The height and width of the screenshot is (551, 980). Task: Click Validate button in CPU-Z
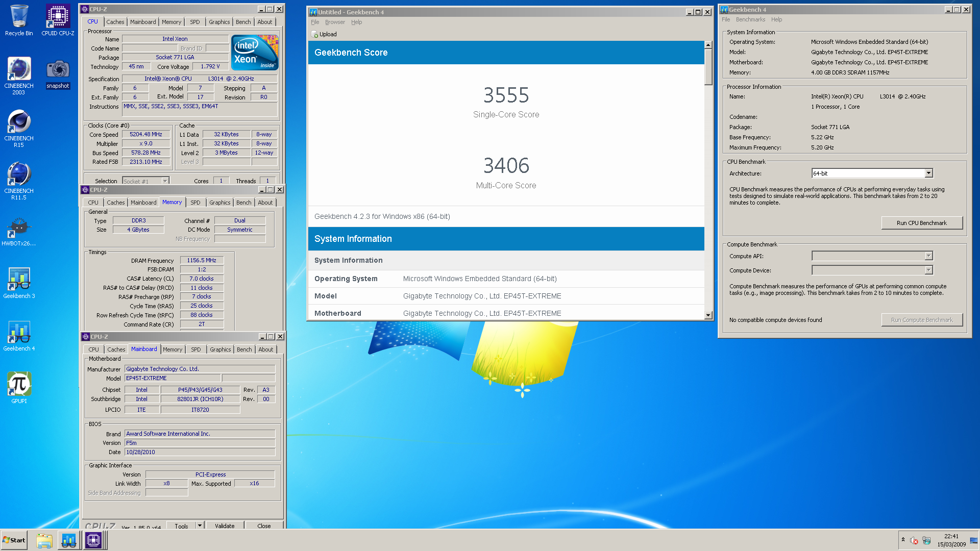[x=225, y=525]
